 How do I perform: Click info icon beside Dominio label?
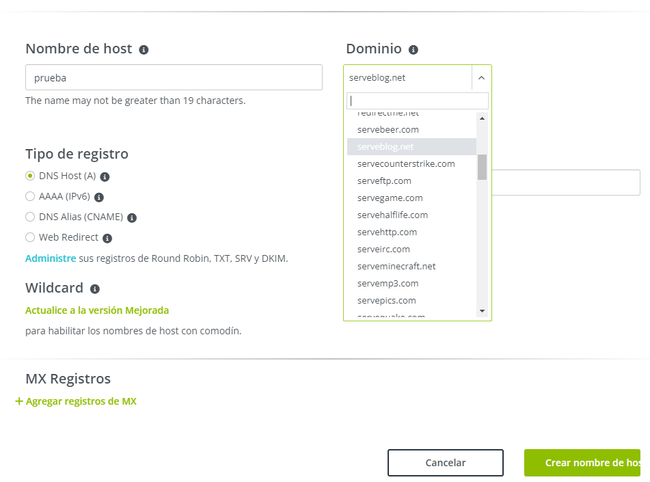click(413, 49)
